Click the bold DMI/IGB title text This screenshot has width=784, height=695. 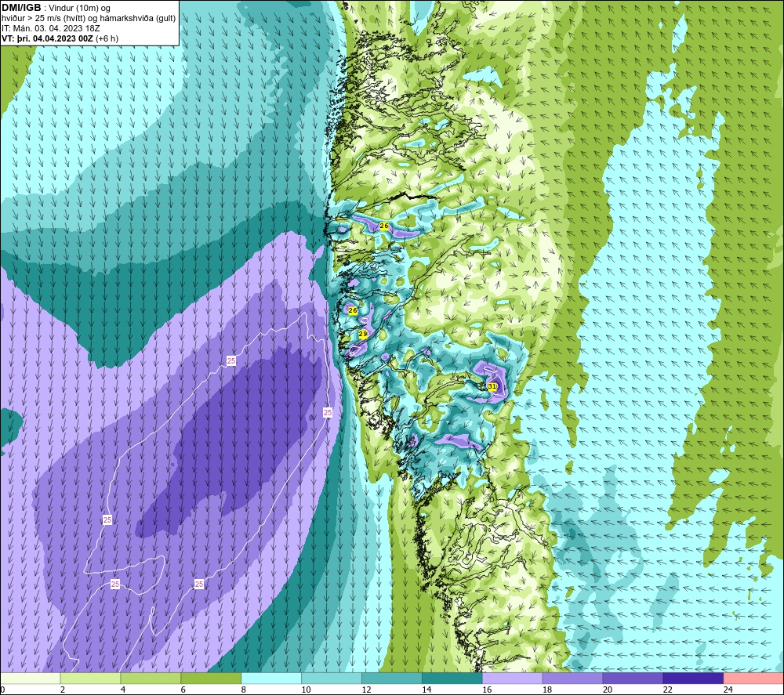(x=21, y=8)
